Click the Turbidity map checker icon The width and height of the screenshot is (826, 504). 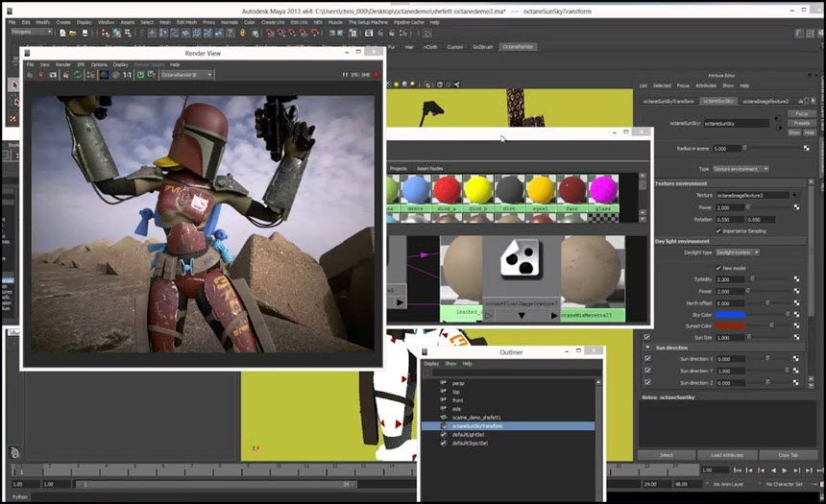point(796,279)
